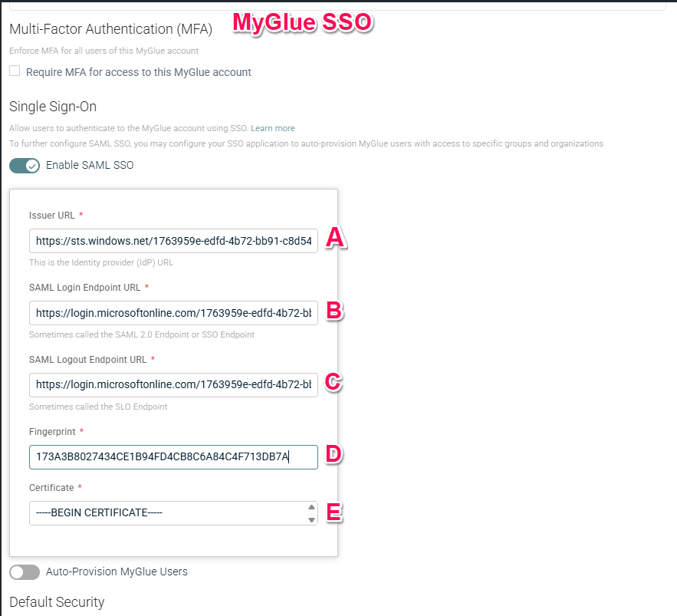
Task: Turn off the Enable SAML SSO toggle
Action: (25, 165)
